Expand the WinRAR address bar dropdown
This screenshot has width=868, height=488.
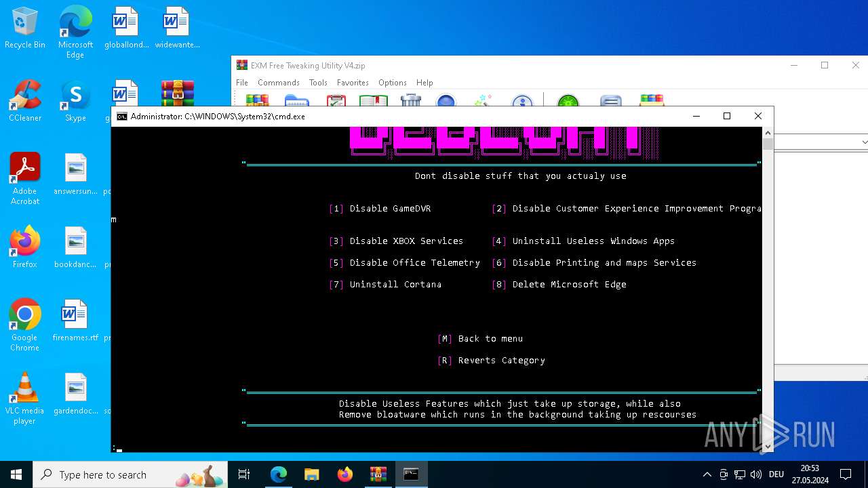(x=863, y=142)
